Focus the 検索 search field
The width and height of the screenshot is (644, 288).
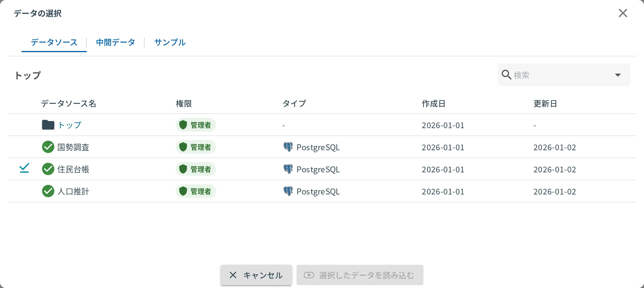click(x=564, y=75)
